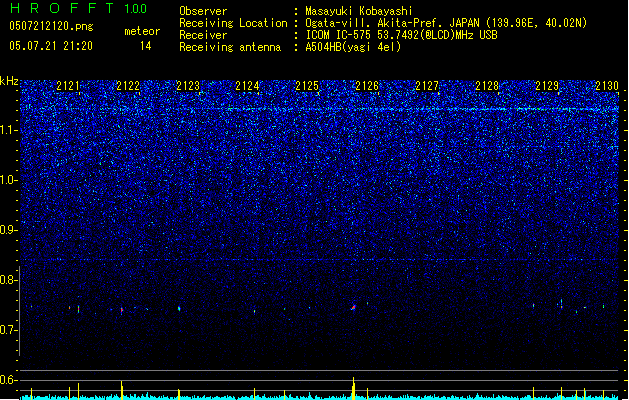The width and height of the screenshot is (629, 400).
Task: Click the 'Receiving antenna' label
Action: pos(230,47)
